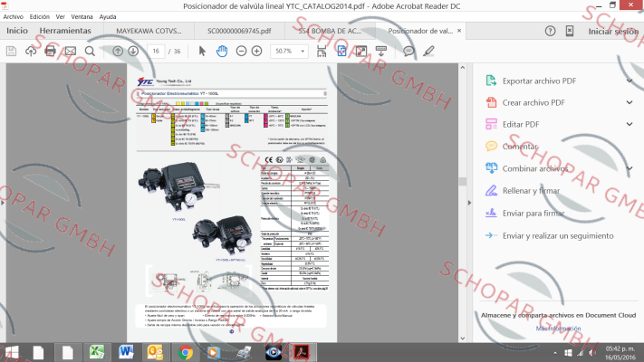
Task: Click the mobile link icon beside Help
Action: tap(570, 31)
